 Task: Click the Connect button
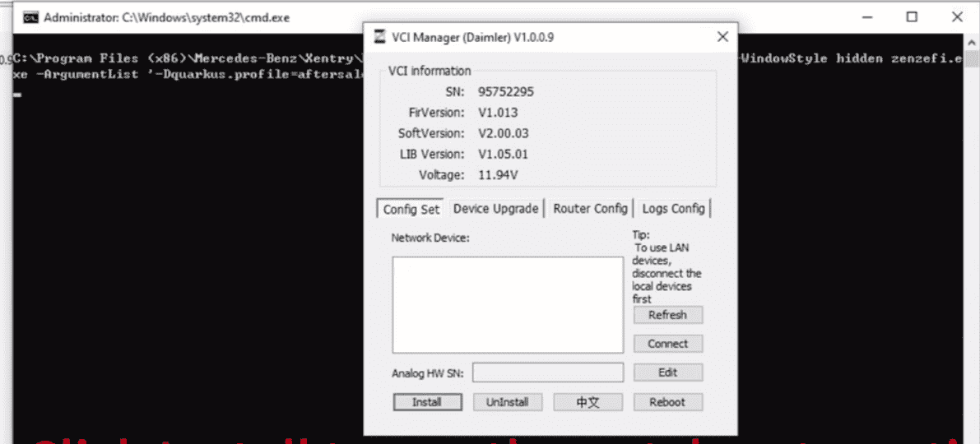(667, 344)
